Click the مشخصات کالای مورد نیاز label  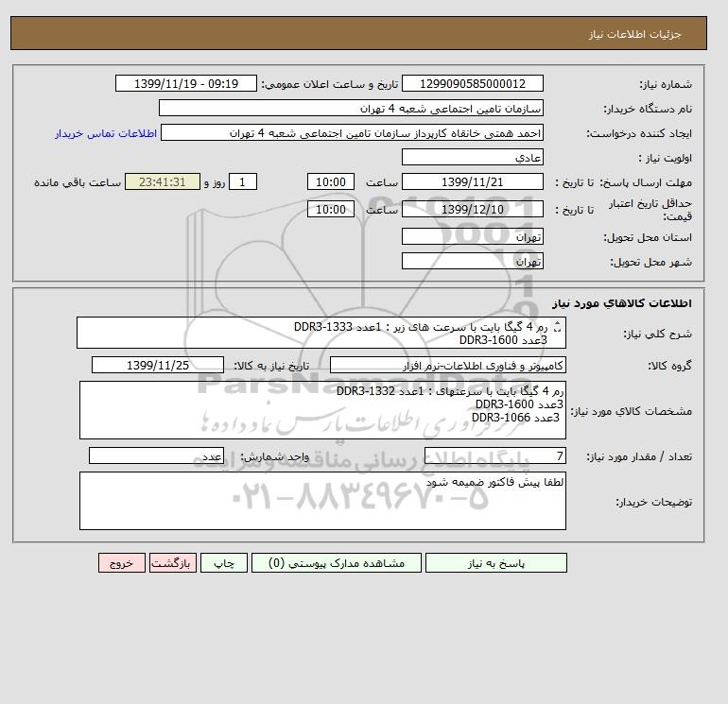tap(632, 411)
